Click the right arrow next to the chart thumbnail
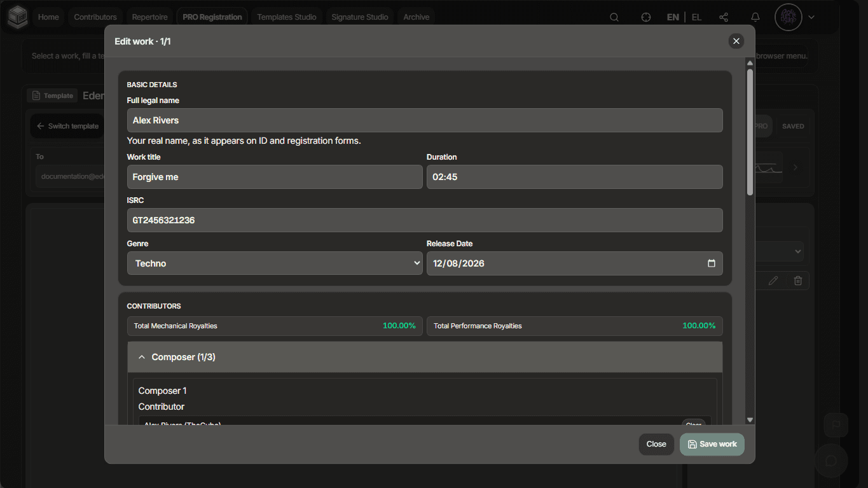Viewport: 868px width, 488px height. point(796,168)
